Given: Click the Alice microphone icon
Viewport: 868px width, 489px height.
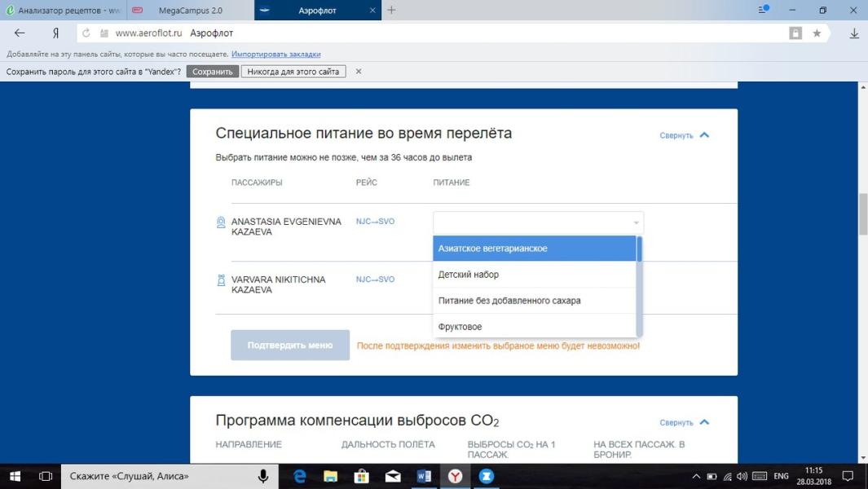Looking at the screenshot, I should (263, 476).
